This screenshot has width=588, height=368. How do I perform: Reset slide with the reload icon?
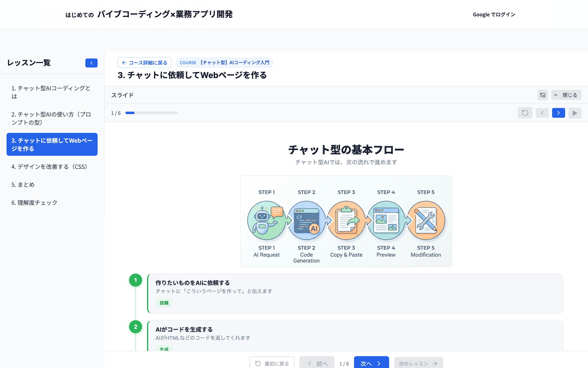click(x=525, y=113)
